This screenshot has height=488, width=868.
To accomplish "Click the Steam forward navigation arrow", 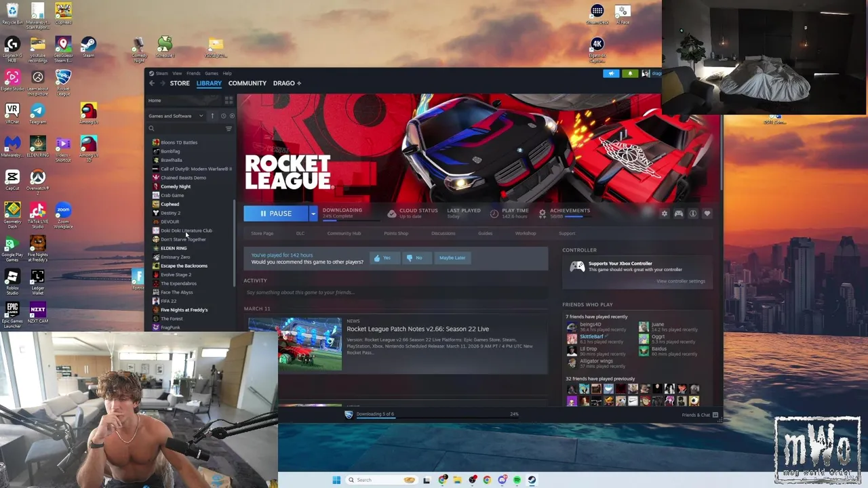I will click(162, 83).
